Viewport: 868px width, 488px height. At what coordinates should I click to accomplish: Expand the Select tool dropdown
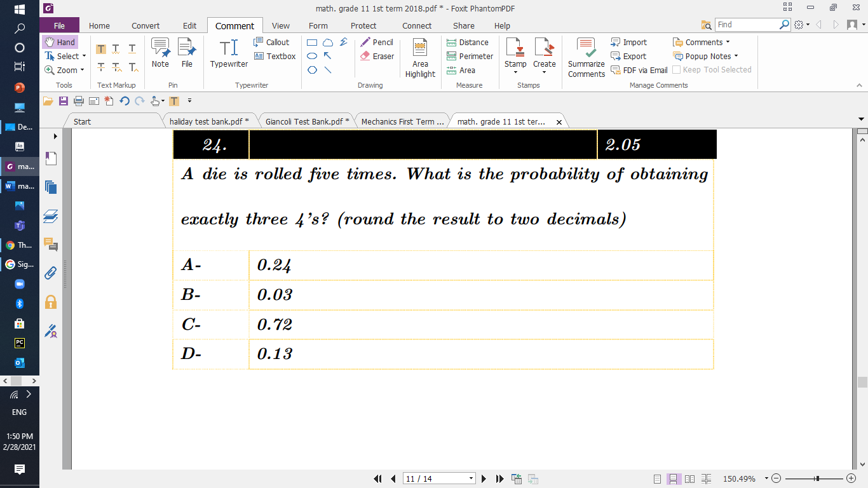coord(84,57)
